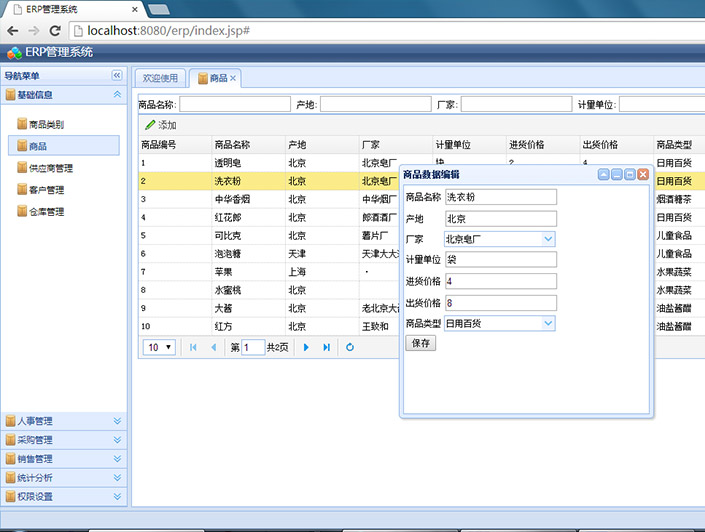Open the 商品类型 dropdown in the dialog
Image resolution: width=705 pixels, height=532 pixels.
(548, 323)
